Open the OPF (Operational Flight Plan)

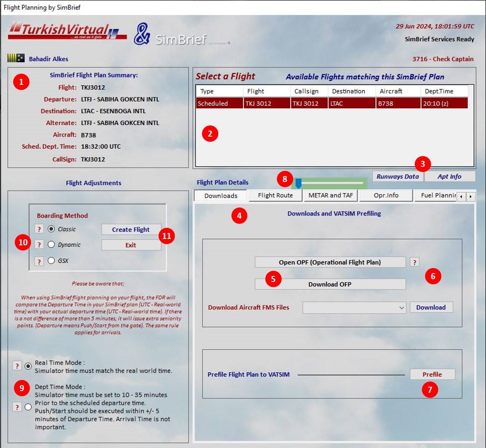tap(330, 262)
